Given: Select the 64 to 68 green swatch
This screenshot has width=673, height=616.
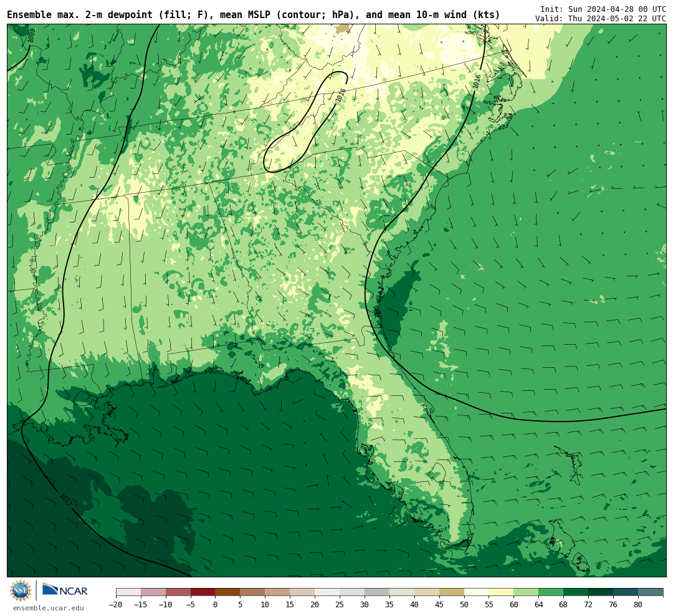Looking at the screenshot, I should (551, 592).
